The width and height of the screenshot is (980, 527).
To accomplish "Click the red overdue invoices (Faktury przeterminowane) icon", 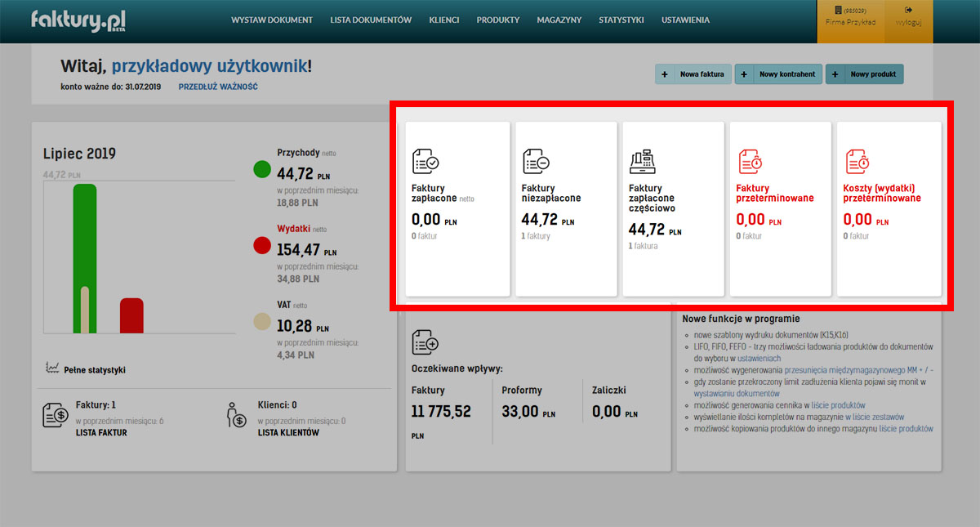I will pos(751,161).
